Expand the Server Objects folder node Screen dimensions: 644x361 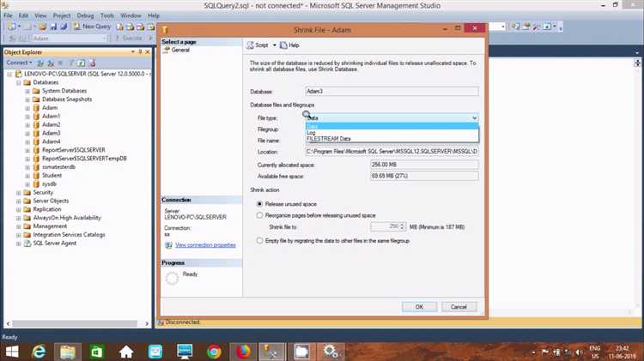pyautogui.click(x=19, y=201)
